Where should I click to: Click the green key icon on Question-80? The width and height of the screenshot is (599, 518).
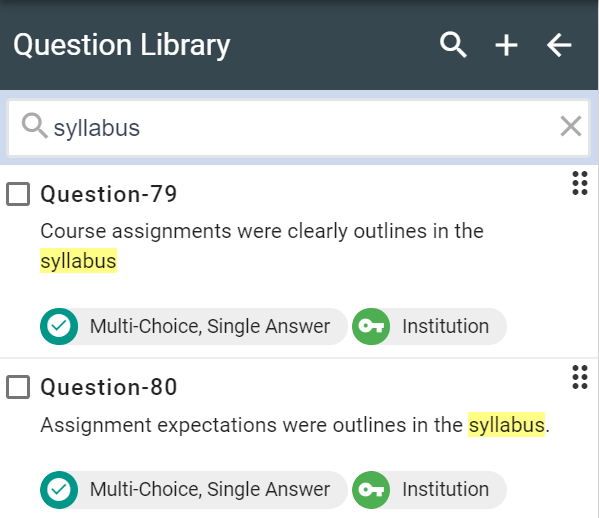371,490
